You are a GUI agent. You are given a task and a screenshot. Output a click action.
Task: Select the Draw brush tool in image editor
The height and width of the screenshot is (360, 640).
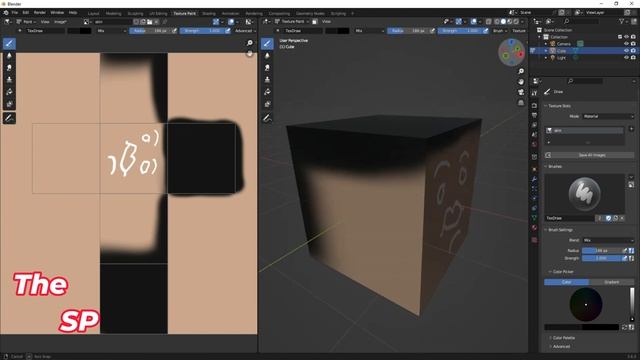coord(9,43)
